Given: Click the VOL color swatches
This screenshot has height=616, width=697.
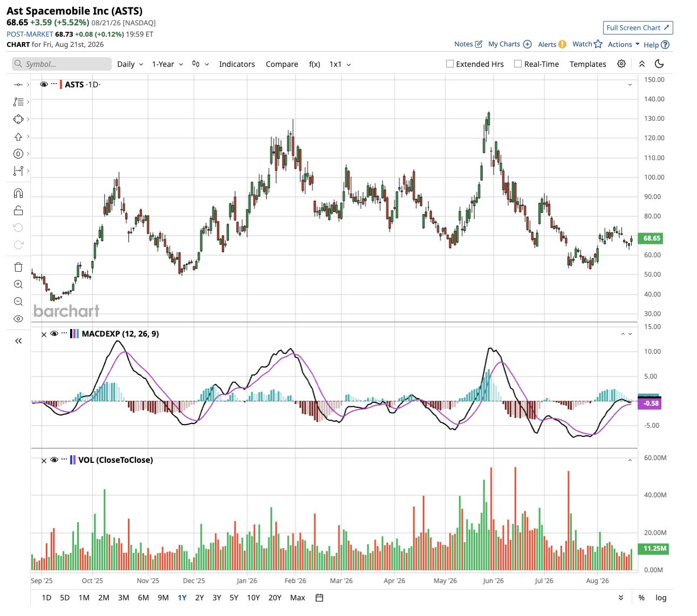Looking at the screenshot, I should click(x=73, y=460).
